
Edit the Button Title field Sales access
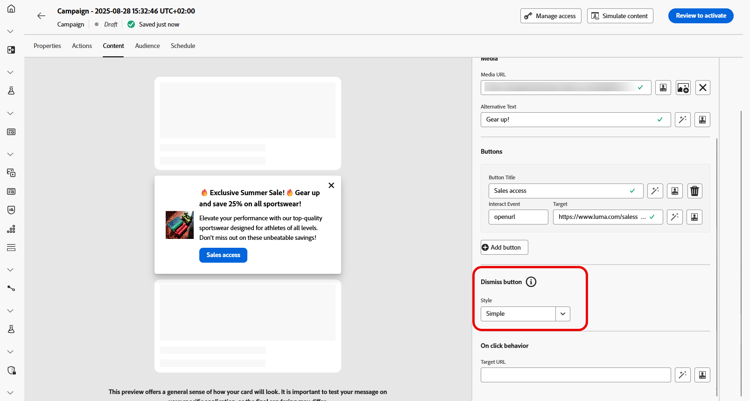(566, 191)
